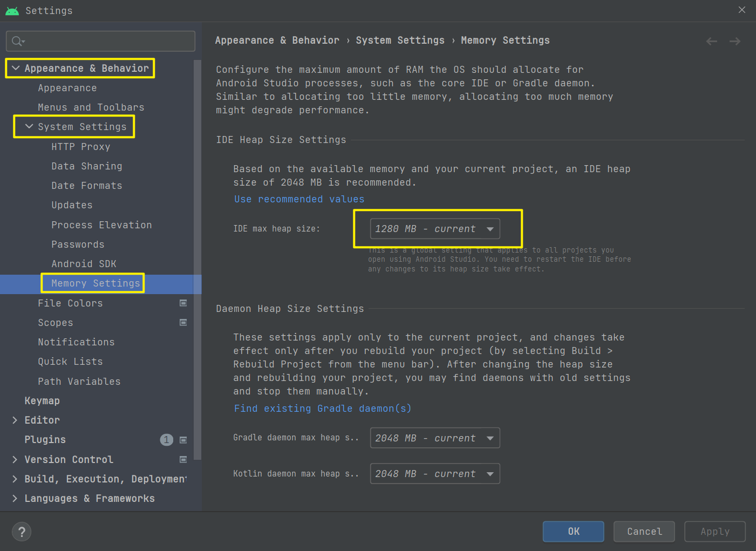Open Quick Lists settings
This screenshot has height=551, width=756.
[70, 362]
